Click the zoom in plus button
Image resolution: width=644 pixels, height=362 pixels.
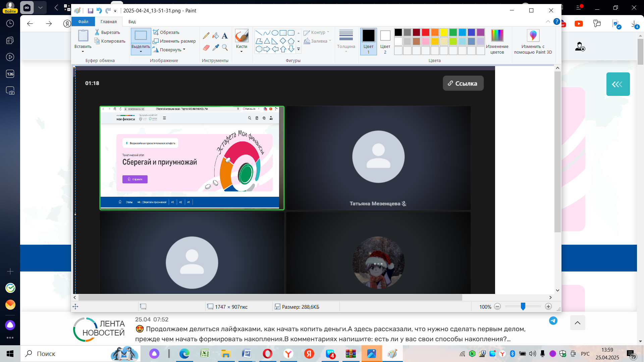click(548, 306)
